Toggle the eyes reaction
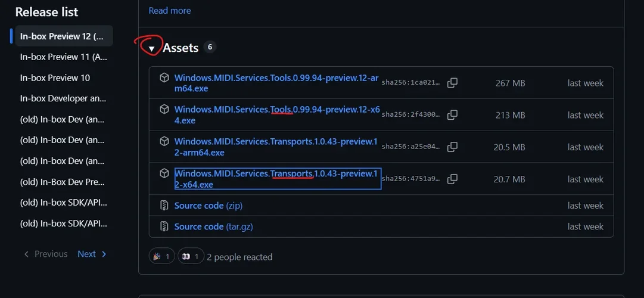The image size is (644, 298). (191, 256)
